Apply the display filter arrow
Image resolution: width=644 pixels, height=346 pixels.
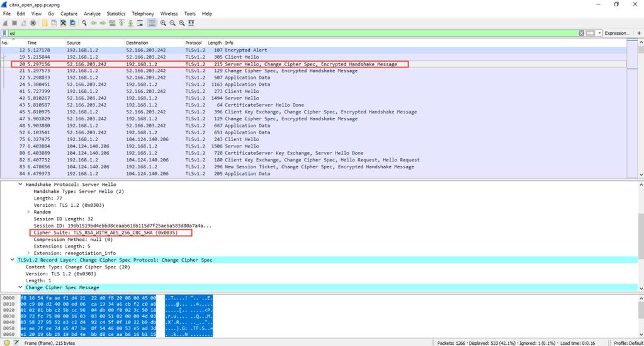coord(590,33)
